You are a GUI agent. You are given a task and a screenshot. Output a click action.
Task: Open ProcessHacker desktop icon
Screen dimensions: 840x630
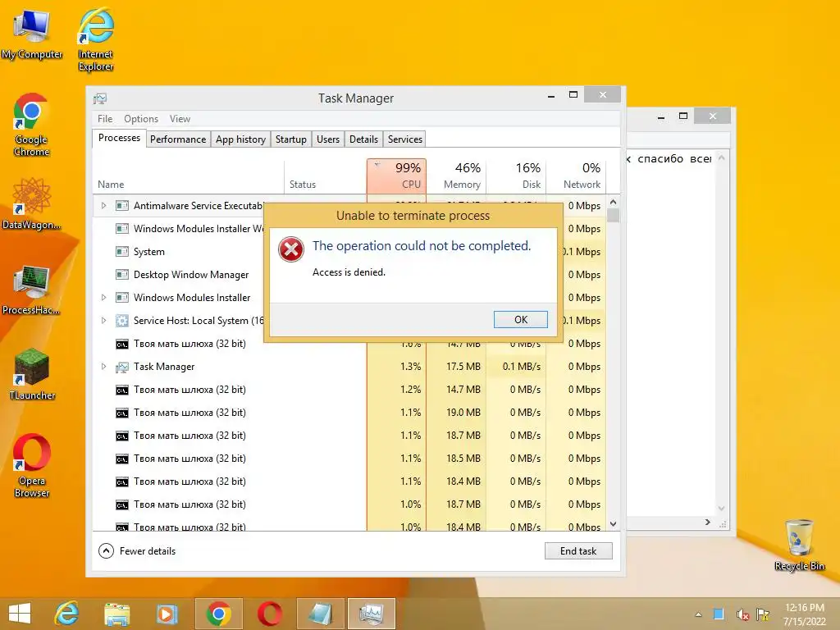[31, 290]
